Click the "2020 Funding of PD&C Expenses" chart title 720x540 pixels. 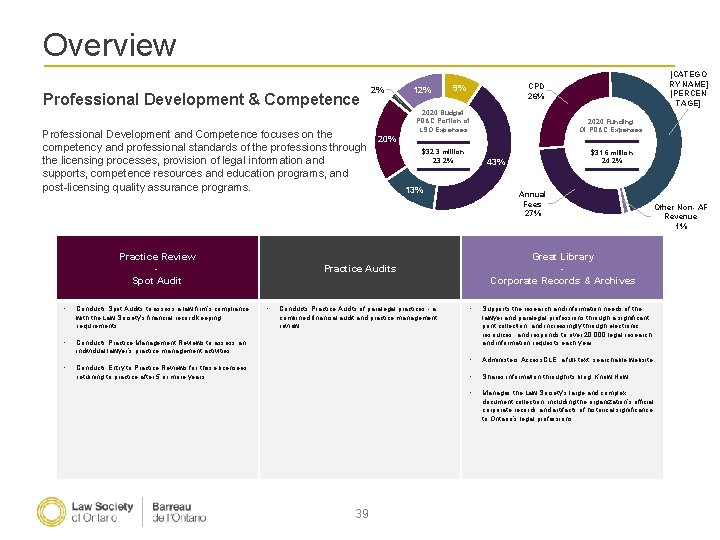click(611, 126)
